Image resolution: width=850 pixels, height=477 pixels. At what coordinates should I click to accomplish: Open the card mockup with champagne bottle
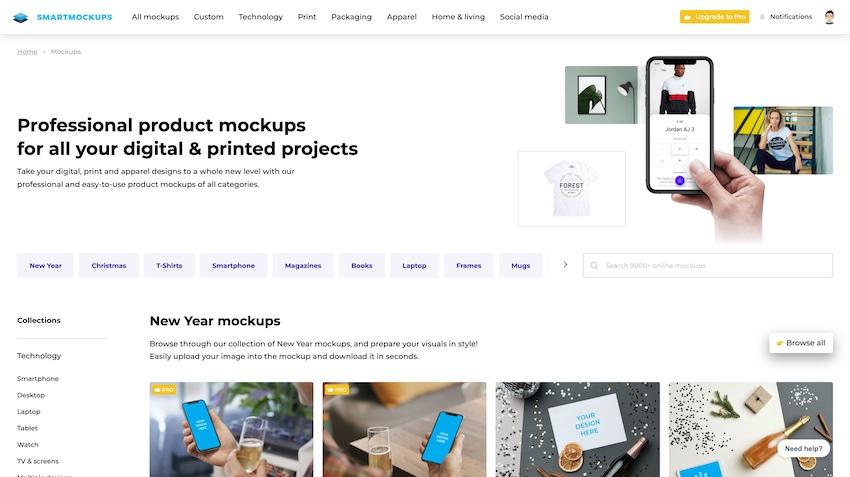click(577, 429)
